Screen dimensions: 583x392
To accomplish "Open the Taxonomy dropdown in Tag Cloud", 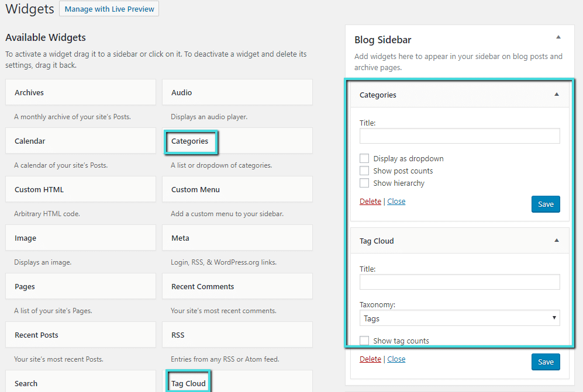I will (459, 317).
